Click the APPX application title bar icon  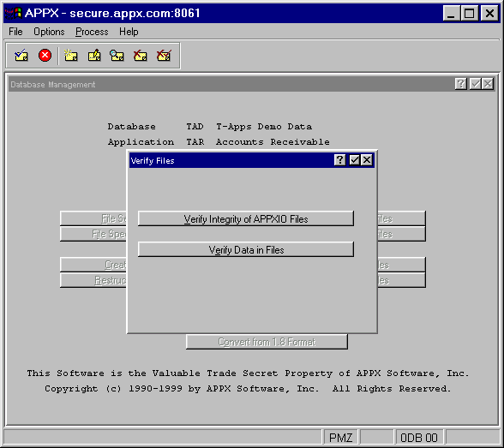pyautogui.click(x=13, y=13)
